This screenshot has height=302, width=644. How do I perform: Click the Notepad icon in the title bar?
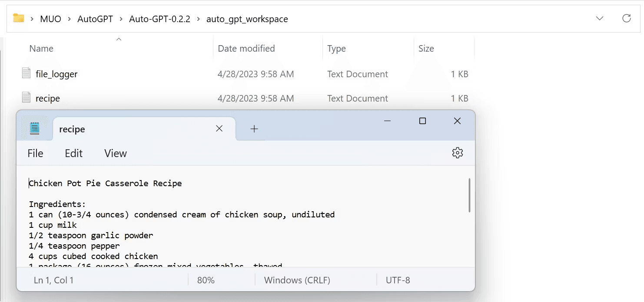point(34,128)
